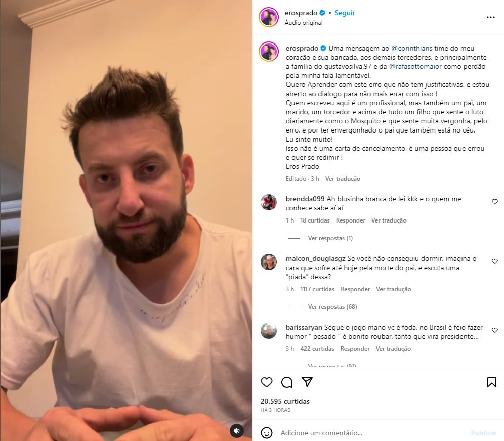The image size is (504, 441).
Task: Expand replies (68) under maicon_douglasgz comment
Action: click(x=332, y=307)
